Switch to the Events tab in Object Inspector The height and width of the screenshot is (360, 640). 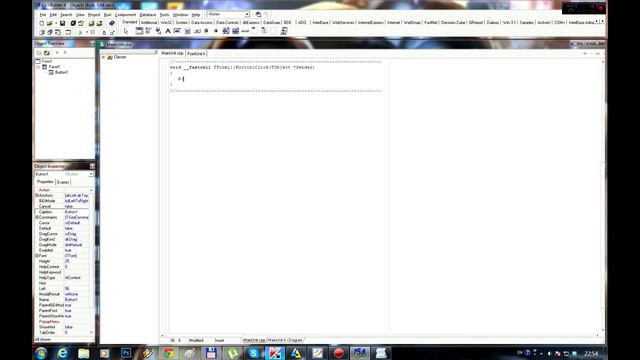coord(63,182)
